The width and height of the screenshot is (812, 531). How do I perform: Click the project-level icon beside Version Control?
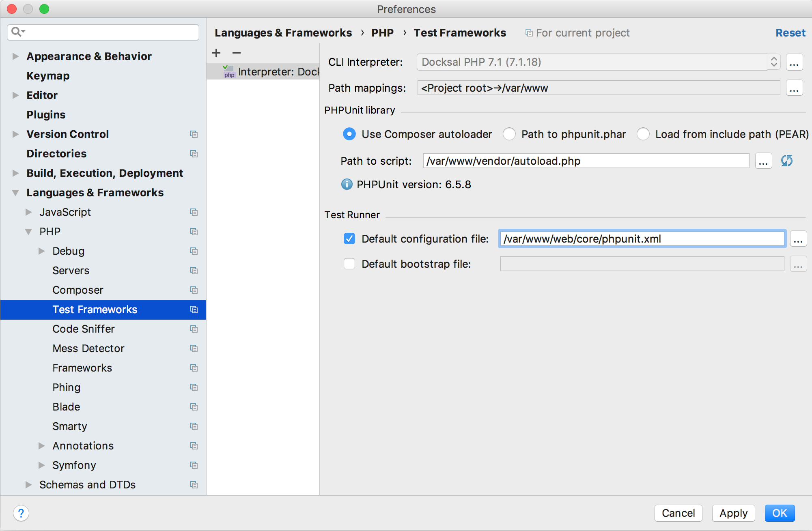(194, 134)
